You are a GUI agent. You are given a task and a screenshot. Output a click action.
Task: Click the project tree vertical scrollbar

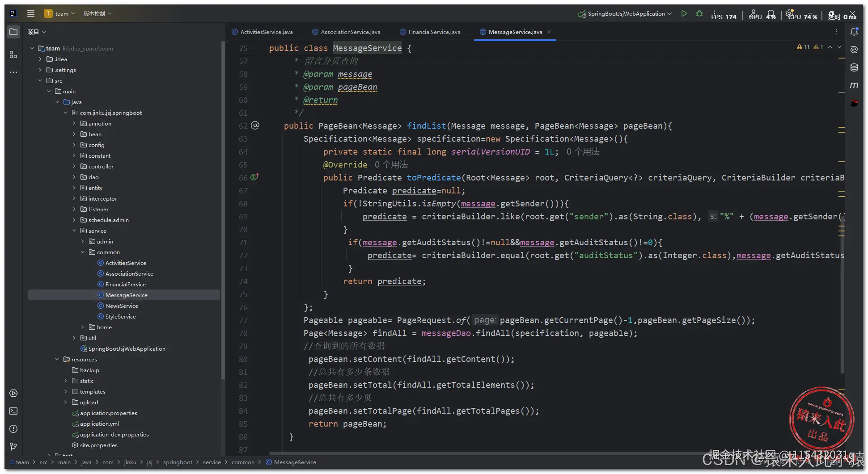(223, 210)
